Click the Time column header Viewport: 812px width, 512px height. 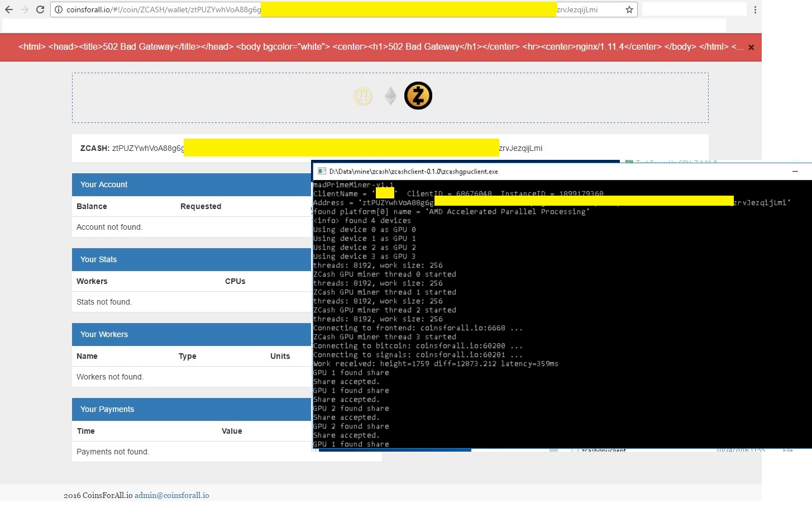pyautogui.click(x=86, y=431)
